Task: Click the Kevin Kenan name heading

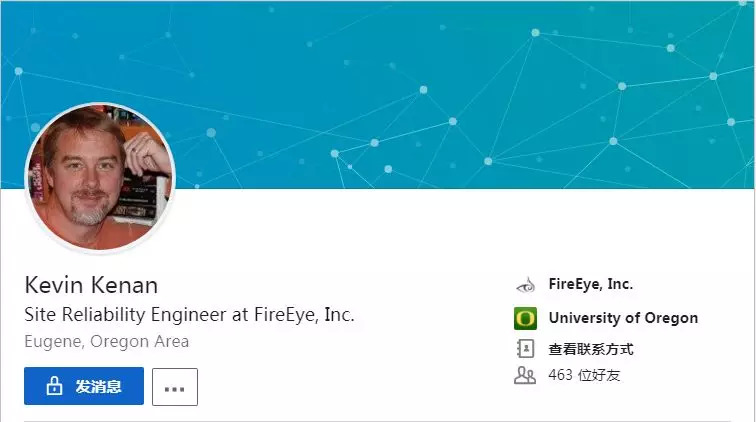Action: pos(91,284)
